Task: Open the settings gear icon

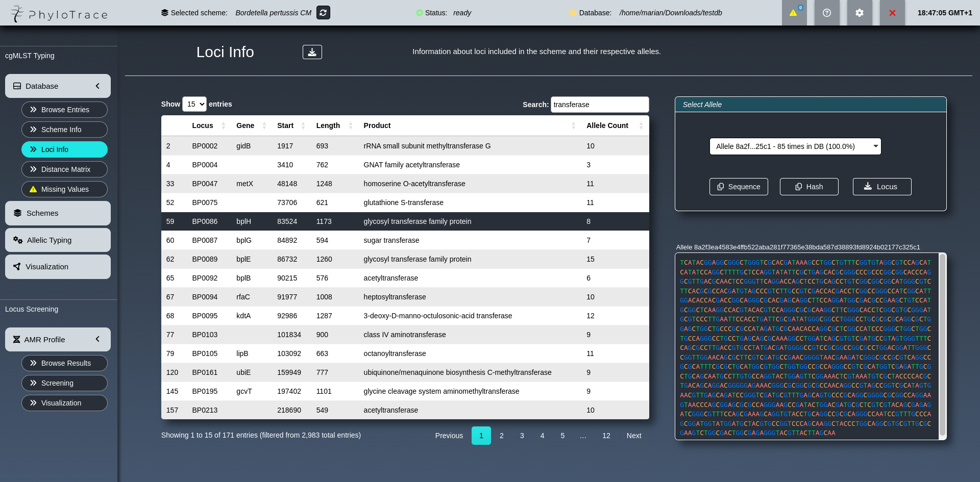Action: [860, 13]
